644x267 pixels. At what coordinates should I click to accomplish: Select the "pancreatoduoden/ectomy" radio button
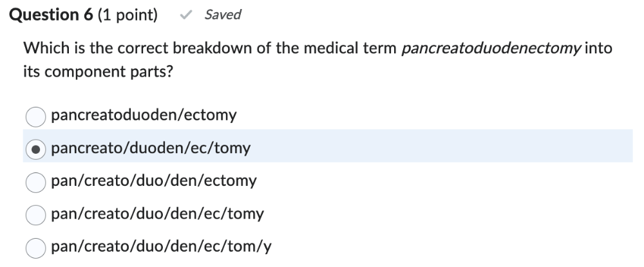tap(36, 116)
